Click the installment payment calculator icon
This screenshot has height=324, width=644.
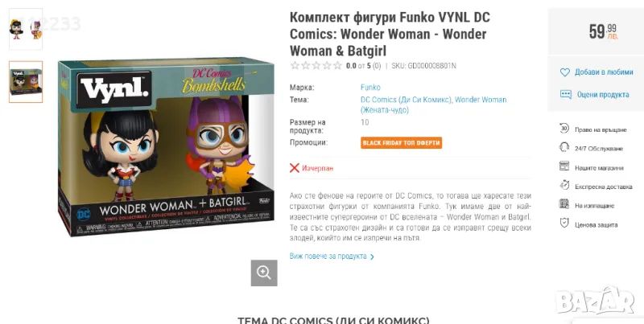click(x=564, y=204)
